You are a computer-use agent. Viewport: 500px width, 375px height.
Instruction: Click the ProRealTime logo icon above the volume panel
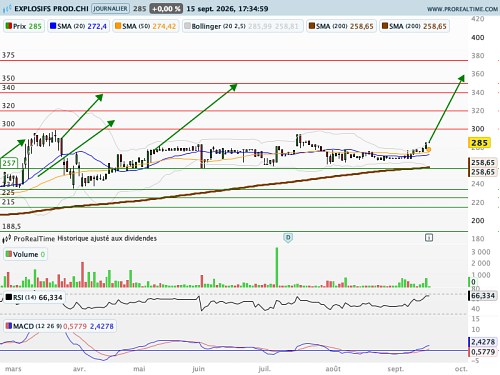coord(7,239)
